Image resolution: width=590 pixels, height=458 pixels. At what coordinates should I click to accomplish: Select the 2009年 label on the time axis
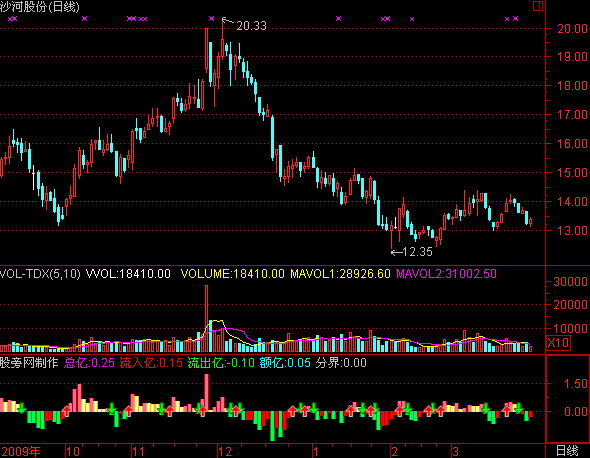coord(20,451)
